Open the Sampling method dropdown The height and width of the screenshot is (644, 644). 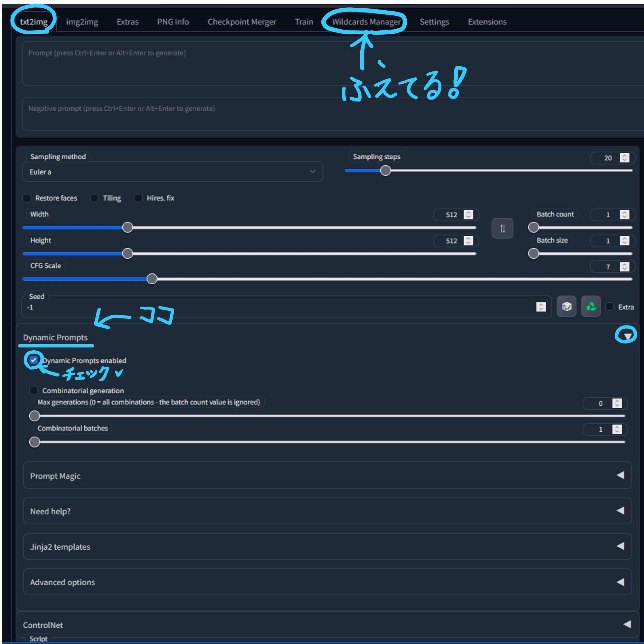pos(172,172)
